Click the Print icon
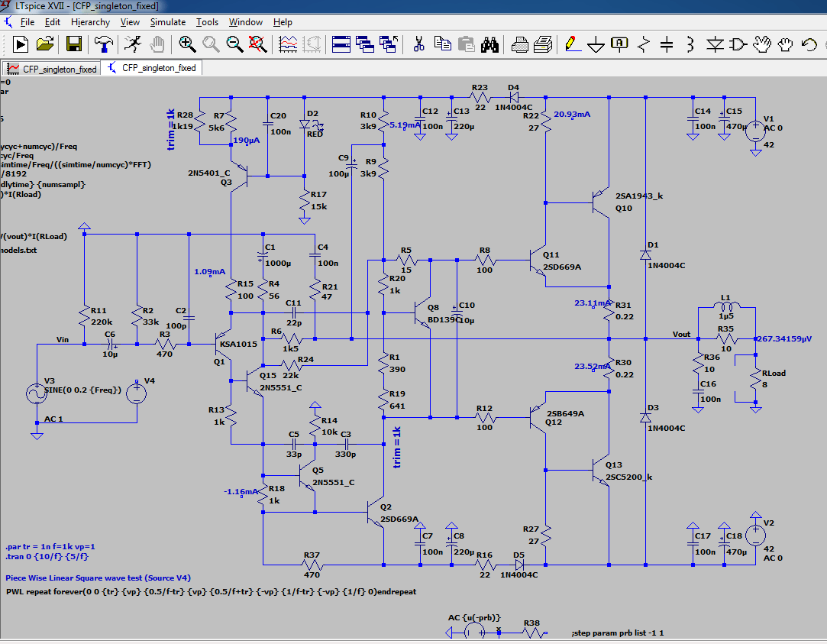This screenshot has width=827, height=644. [519, 44]
